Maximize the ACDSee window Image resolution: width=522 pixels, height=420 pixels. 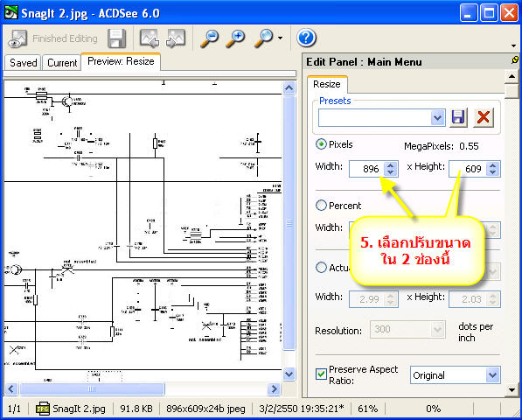tap(489, 13)
